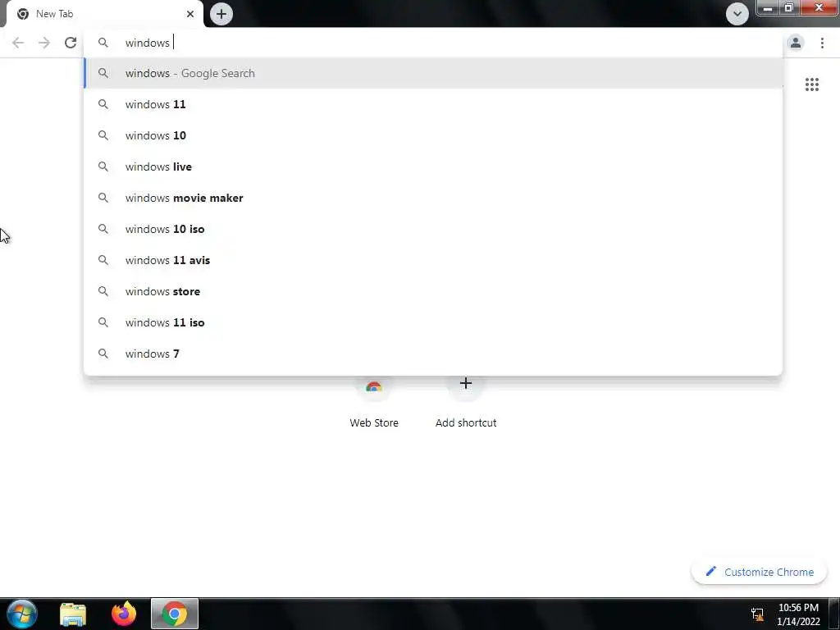Minimize the Chrome window
This screenshot has width=840, height=630.
(768, 7)
